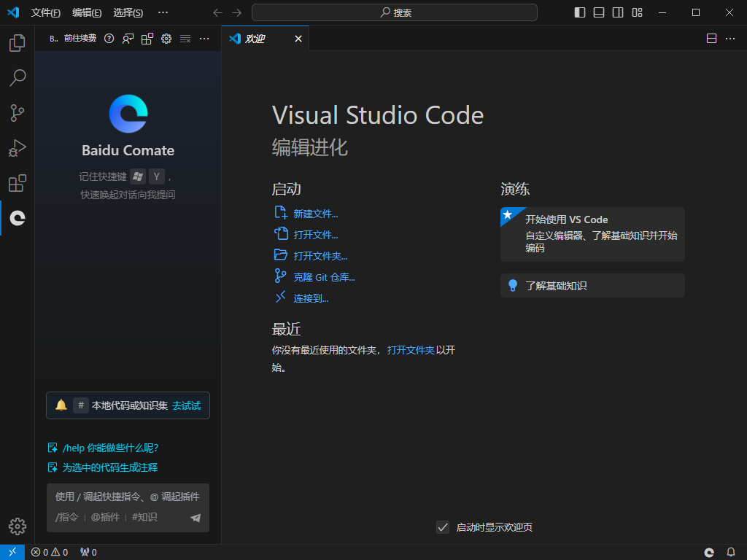
Task: Toggle the bottom panel visibility
Action: tap(599, 12)
